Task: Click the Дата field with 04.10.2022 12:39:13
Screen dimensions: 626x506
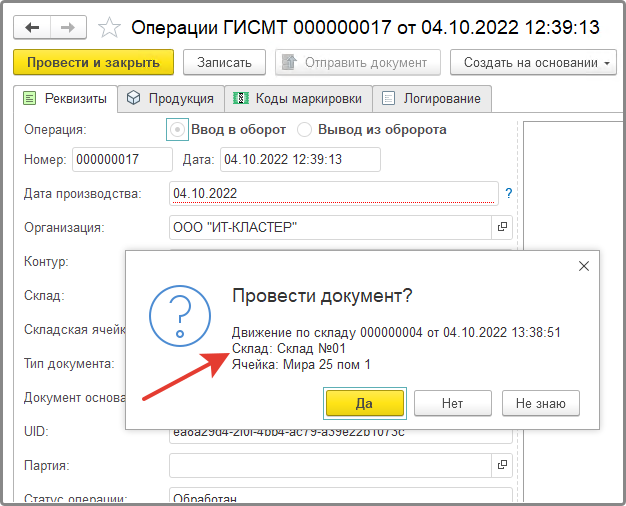Action: 300,159
